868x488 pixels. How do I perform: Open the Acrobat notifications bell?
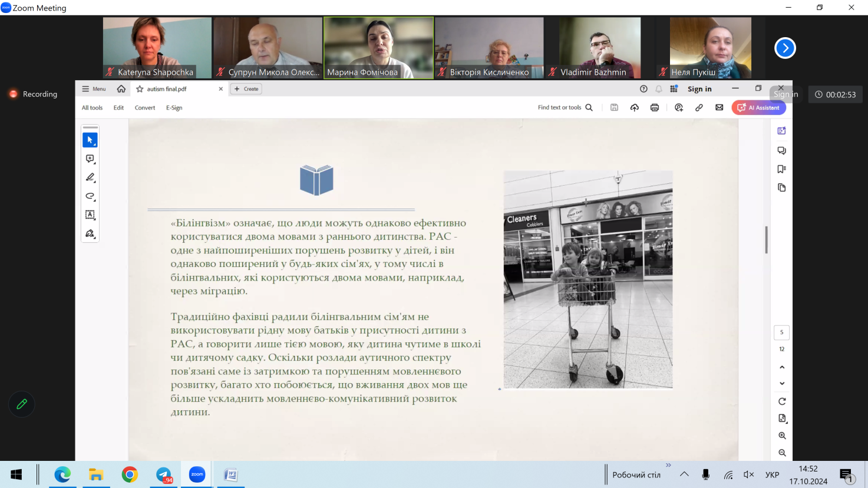(659, 89)
